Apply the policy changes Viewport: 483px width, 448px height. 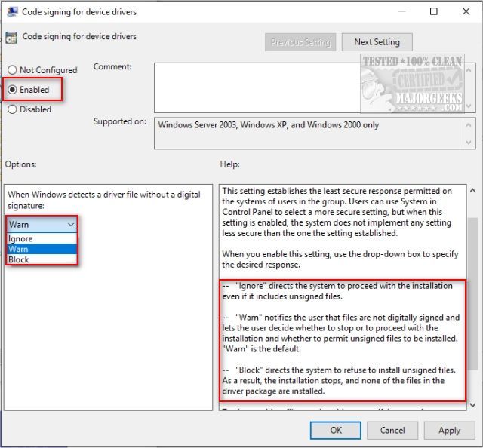click(450, 430)
